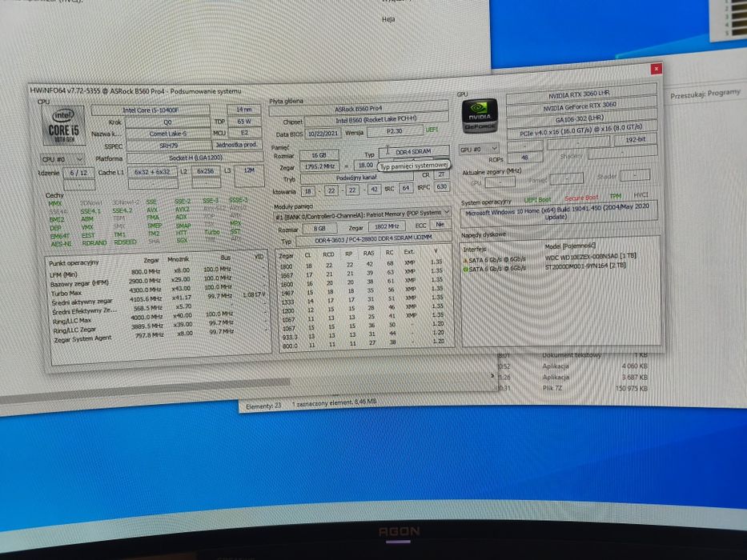Click the 'NVIDIA RTX 3060 LHR' field
The width and height of the screenshot is (747, 560).
click(580, 94)
